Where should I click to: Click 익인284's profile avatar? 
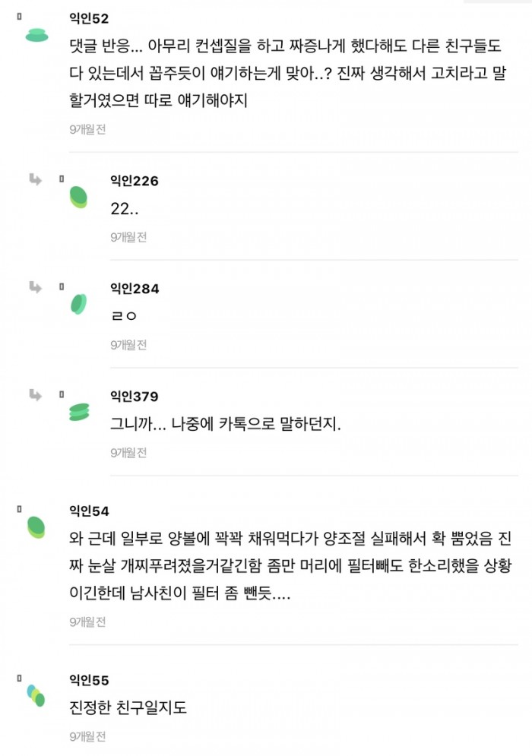click(x=78, y=304)
